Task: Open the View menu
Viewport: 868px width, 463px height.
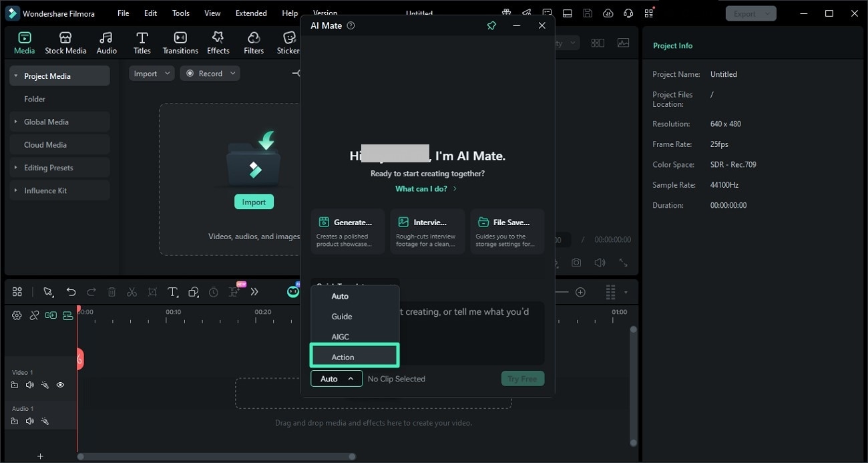Action: click(x=212, y=13)
